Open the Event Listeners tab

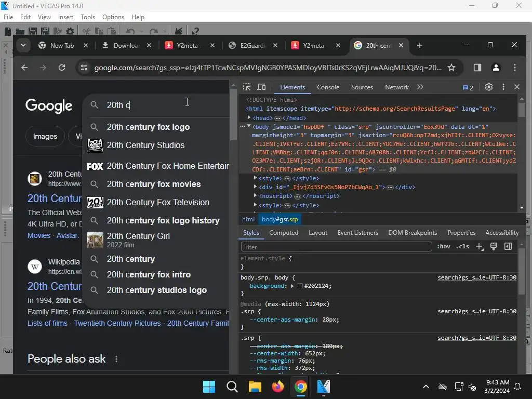coord(357,233)
